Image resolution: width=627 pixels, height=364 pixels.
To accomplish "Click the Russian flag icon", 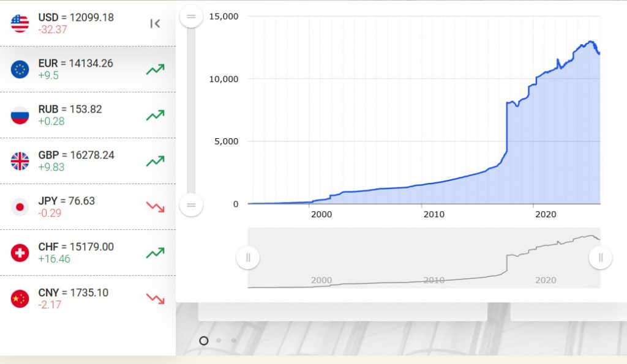I will [20, 115].
